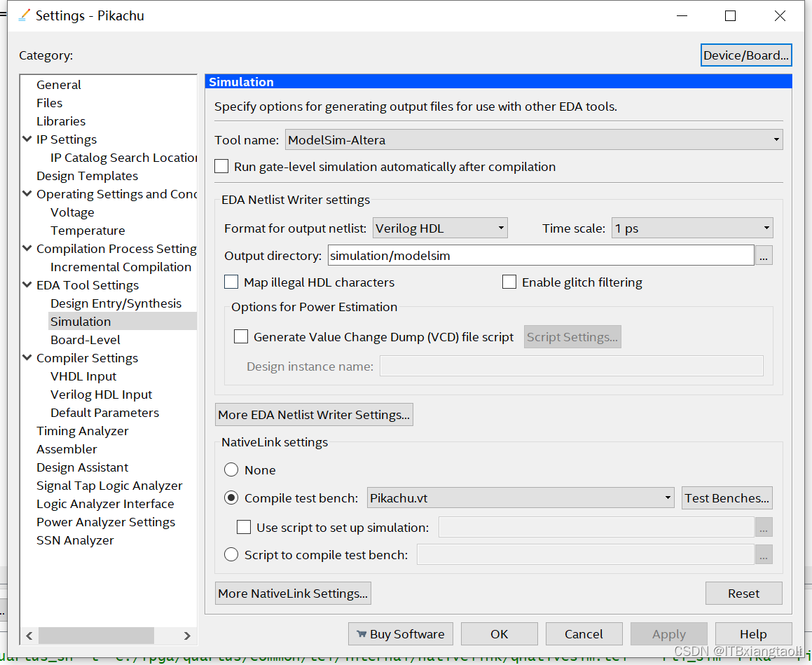812x665 pixels.
Task: Open Help for settings dialog
Action: [x=753, y=634]
